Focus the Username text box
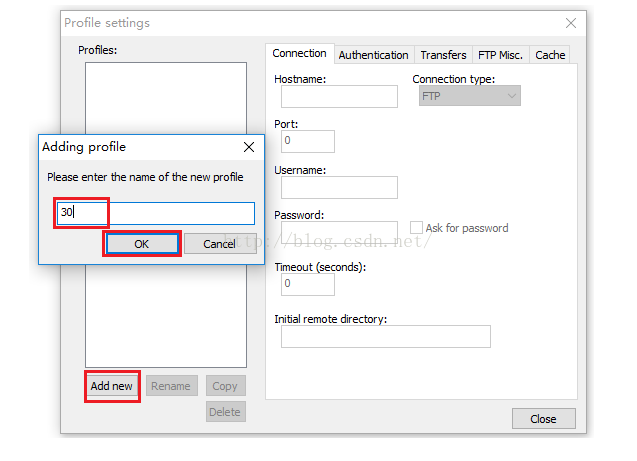 click(x=339, y=187)
